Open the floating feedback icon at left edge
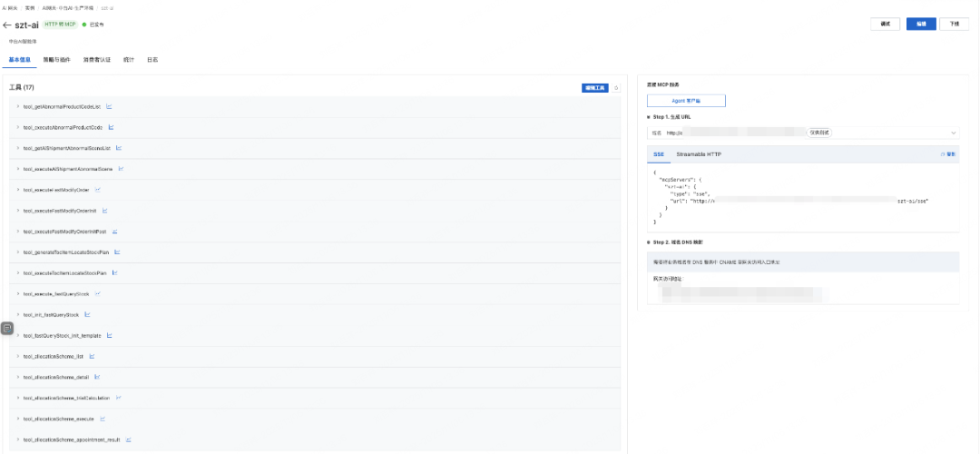Image resolution: width=980 pixels, height=454 pixels. click(x=7, y=328)
